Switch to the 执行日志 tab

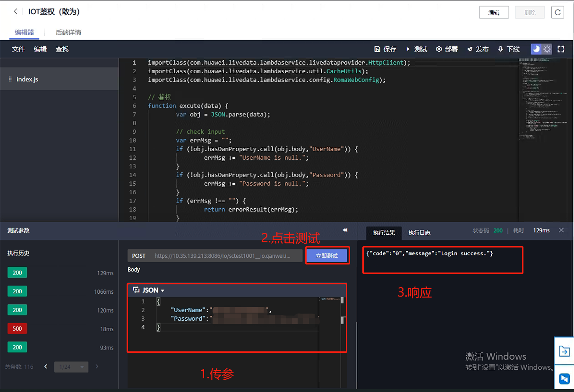(419, 232)
